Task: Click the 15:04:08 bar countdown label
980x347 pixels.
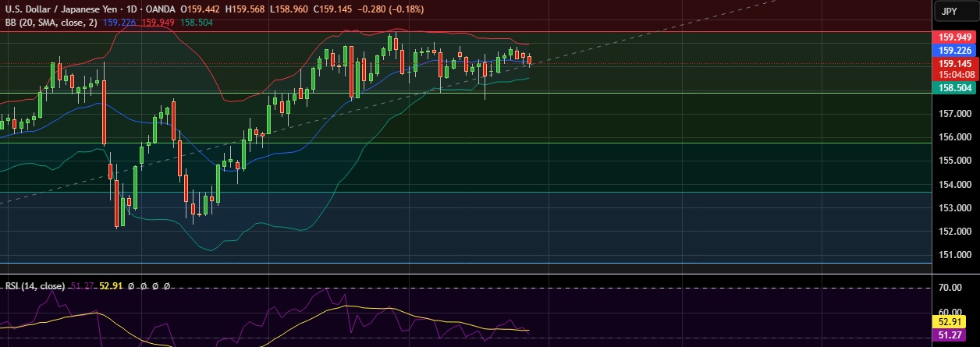Action: [x=955, y=74]
